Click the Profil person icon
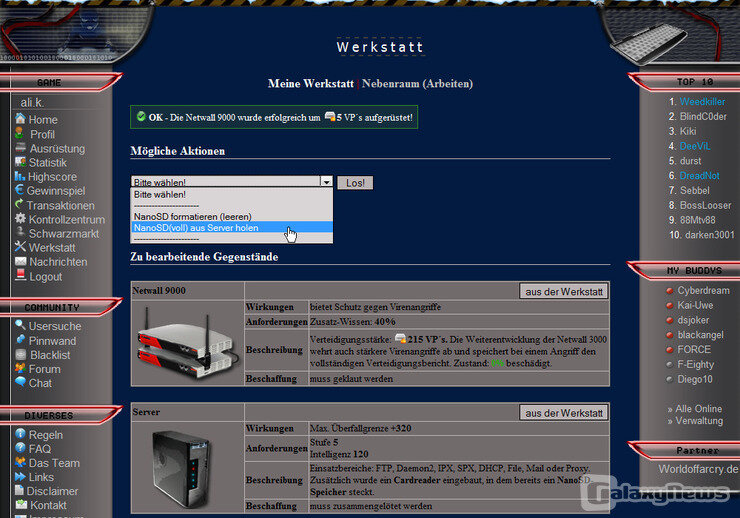740x518 pixels. pyautogui.click(x=19, y=133)
